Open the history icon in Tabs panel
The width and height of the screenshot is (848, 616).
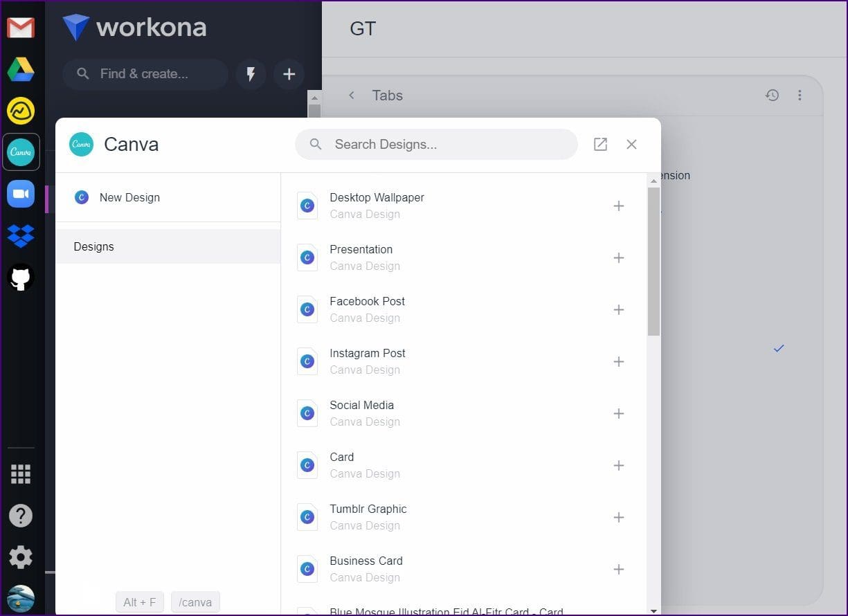tap(773, 96)
